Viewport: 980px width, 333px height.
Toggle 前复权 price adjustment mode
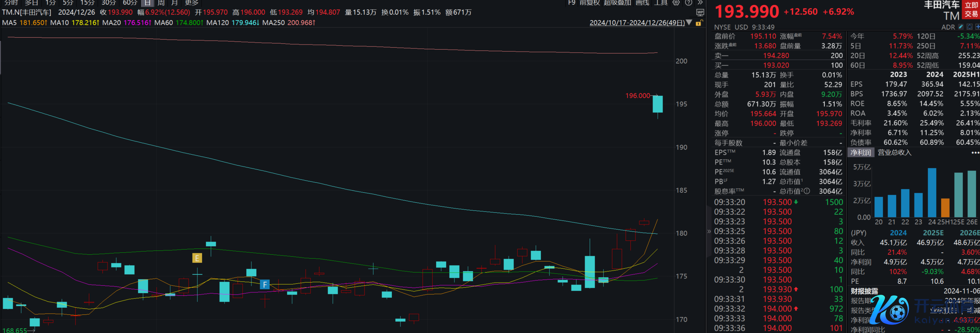[590, 3]
